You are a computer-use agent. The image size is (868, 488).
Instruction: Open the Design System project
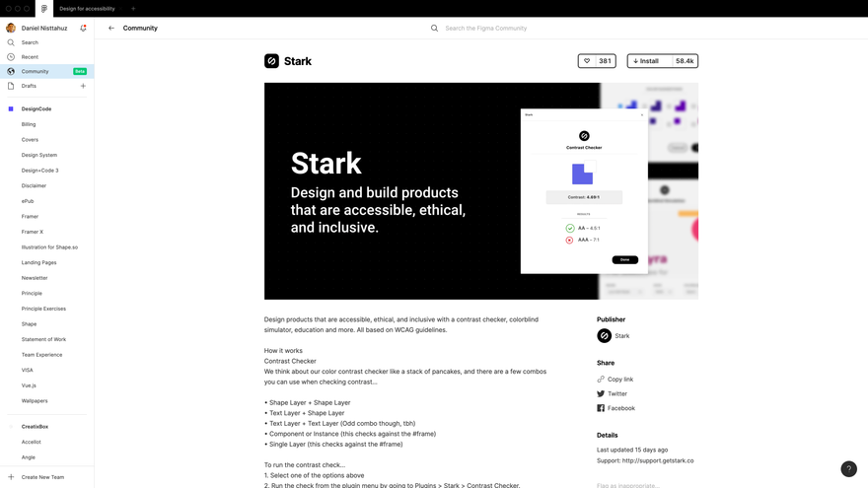point(39,155)
